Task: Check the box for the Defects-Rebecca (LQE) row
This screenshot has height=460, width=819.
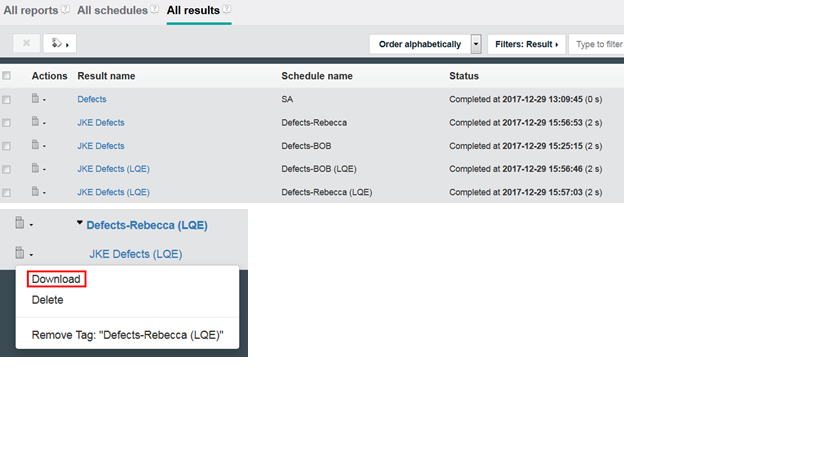Action: pyautogui.click(x=7, y=192)
